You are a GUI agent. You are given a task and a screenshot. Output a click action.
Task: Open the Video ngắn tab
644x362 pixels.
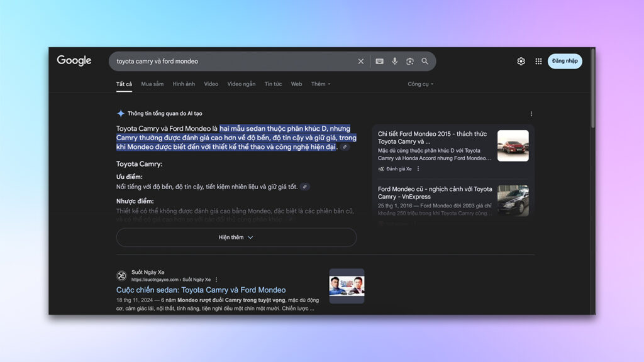click(241, 84)
